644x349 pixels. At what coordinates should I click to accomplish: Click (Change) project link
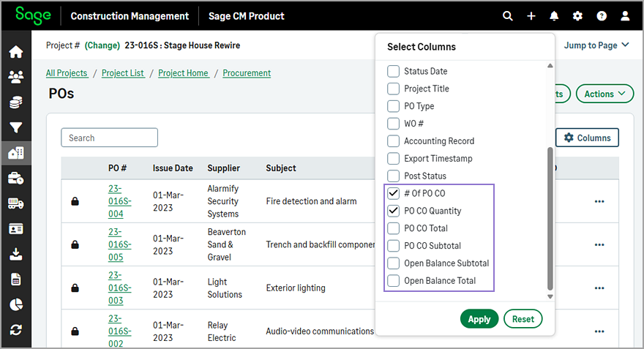(102, 45)
